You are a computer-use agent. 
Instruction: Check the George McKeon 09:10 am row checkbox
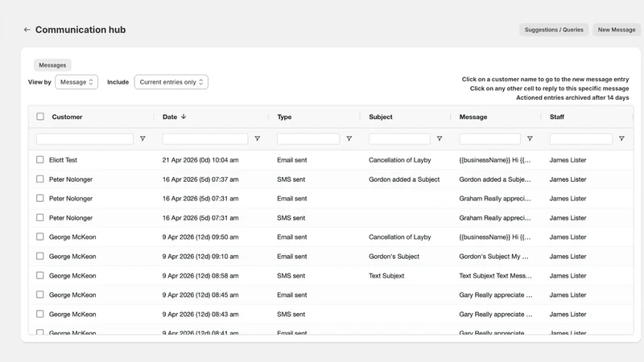point(39,256)
